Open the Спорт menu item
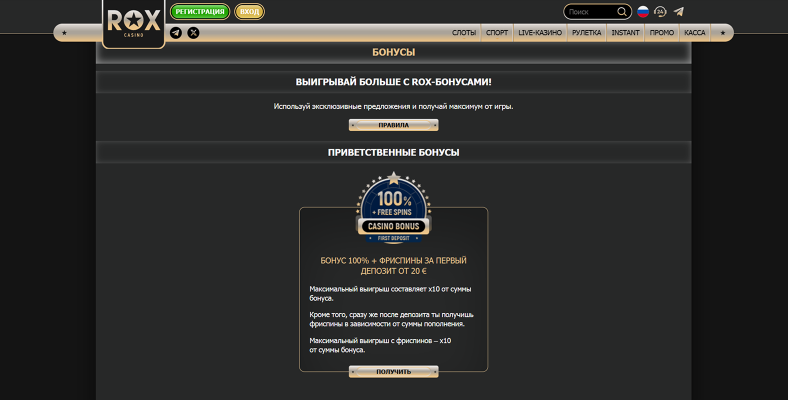The image size is (788, 400). pos(497,33)
